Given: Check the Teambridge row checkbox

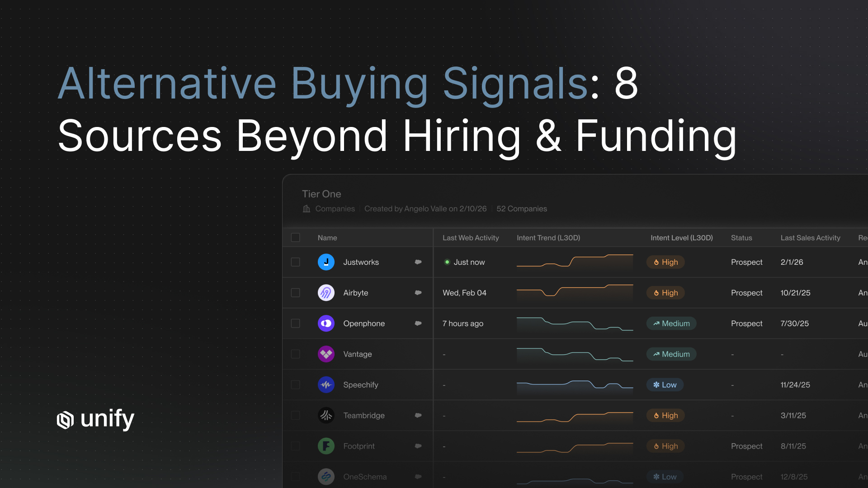Looking at the screenshot, I should coord(296,416).
